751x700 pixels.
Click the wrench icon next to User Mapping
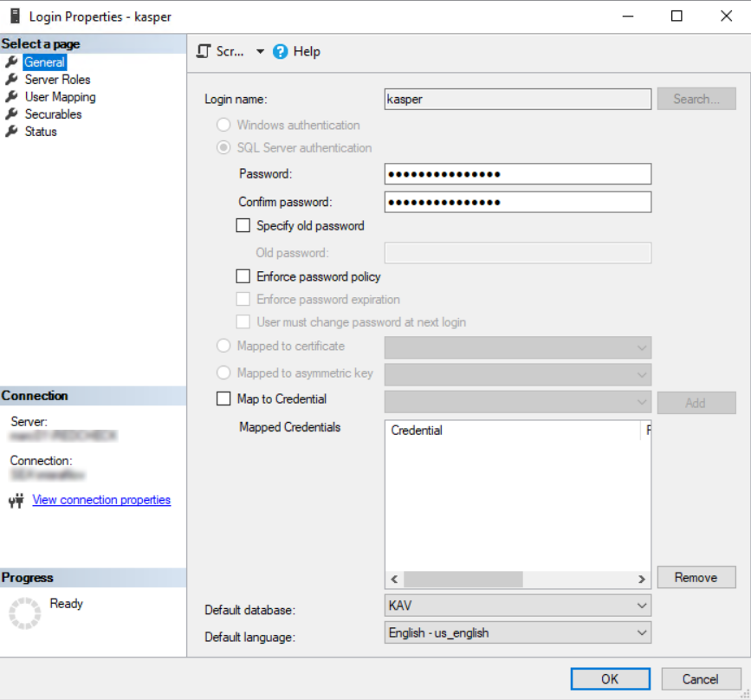tap(10, 96)
